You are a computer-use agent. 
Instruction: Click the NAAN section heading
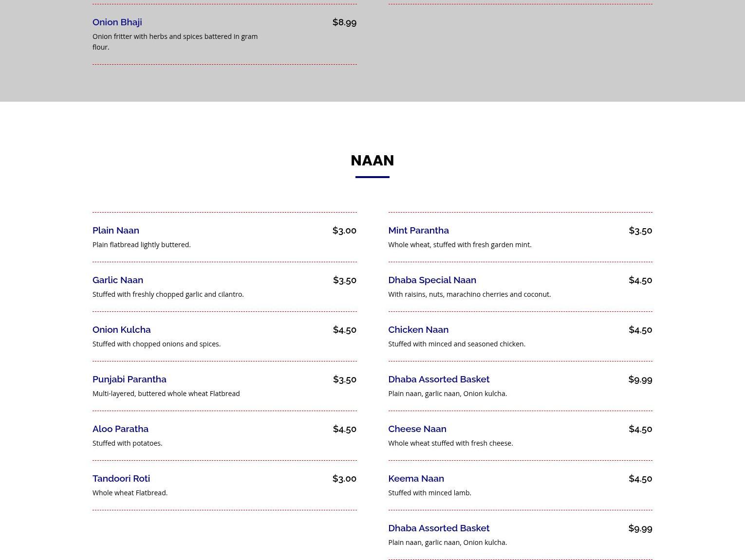point(372,161)
